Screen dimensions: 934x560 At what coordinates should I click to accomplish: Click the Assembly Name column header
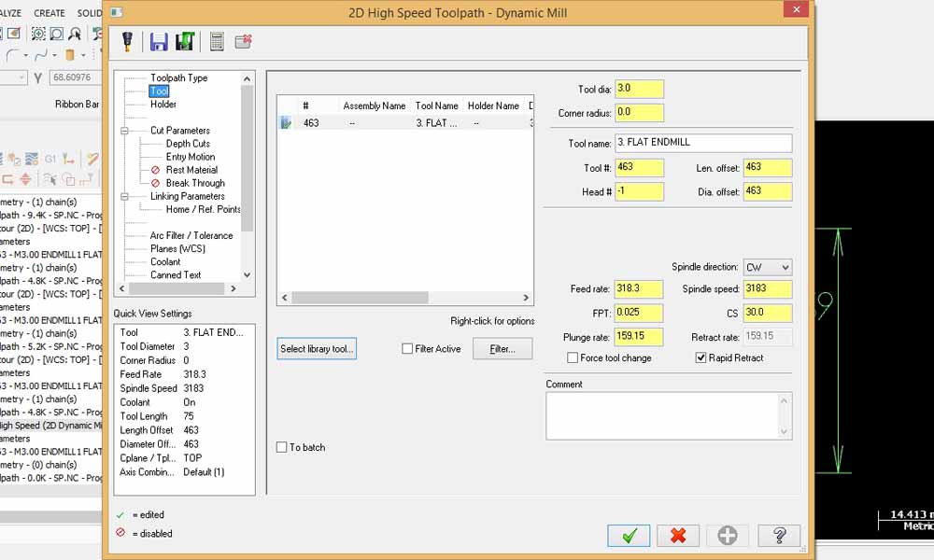tap(375, 105)
